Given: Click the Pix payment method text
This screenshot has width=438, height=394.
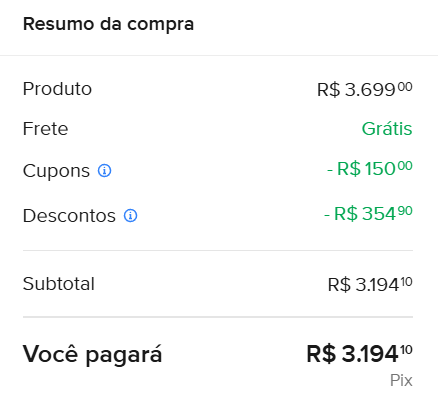Looking at the screenshot, I should [x=401, y=380].
